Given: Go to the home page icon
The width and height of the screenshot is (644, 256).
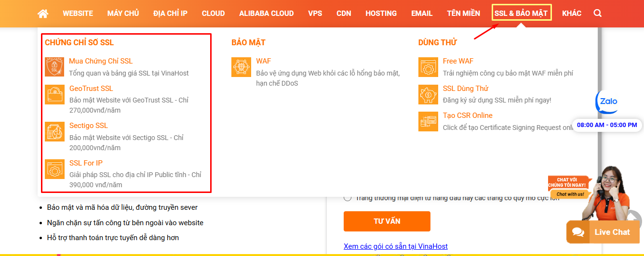Looking at the screenshot, I should point(43,13).
